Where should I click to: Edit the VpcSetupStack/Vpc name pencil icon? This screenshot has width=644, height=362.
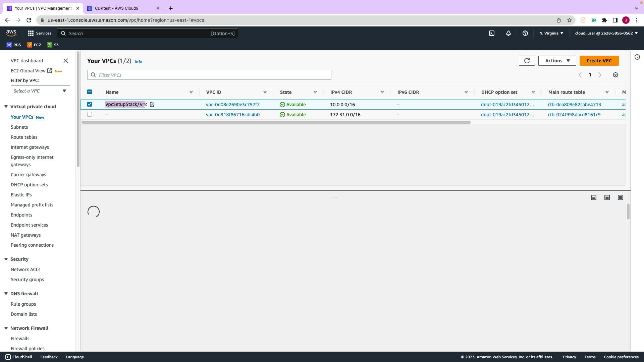coord(152,105)
